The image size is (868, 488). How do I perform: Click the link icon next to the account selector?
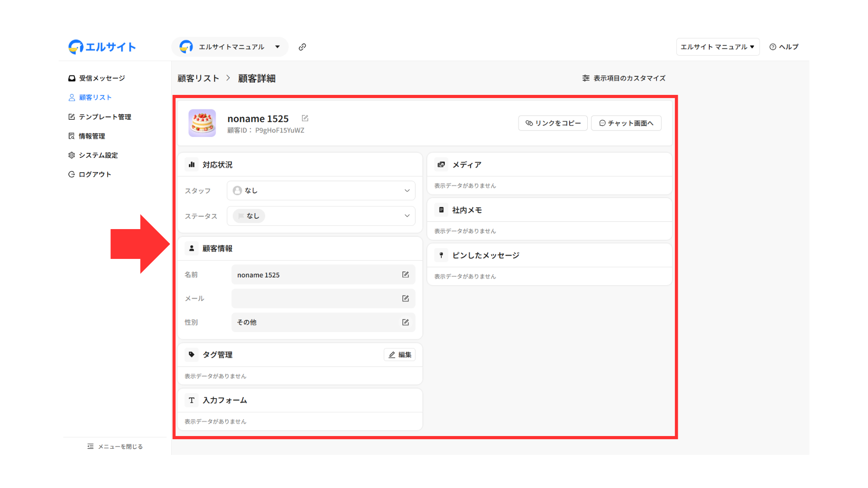point(302,47)
